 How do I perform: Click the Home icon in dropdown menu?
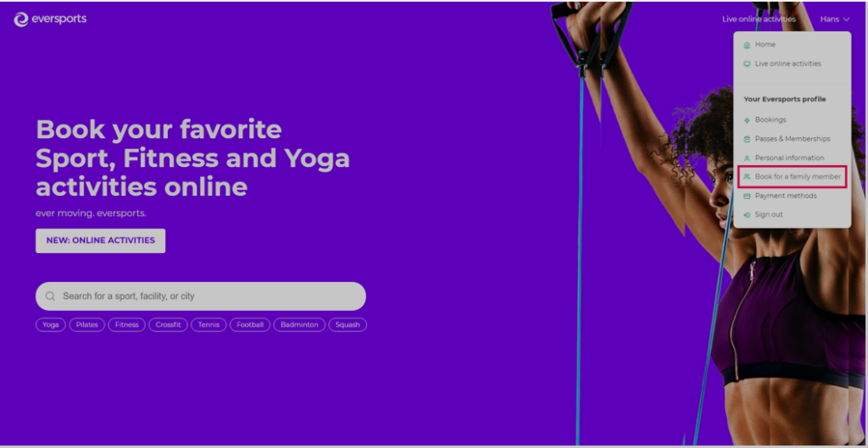[747, 45]
